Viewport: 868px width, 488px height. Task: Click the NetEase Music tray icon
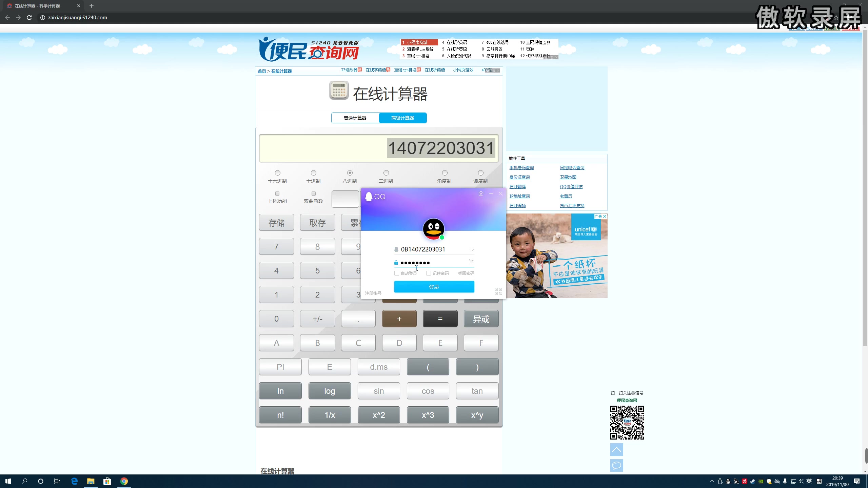coord(745,481)
